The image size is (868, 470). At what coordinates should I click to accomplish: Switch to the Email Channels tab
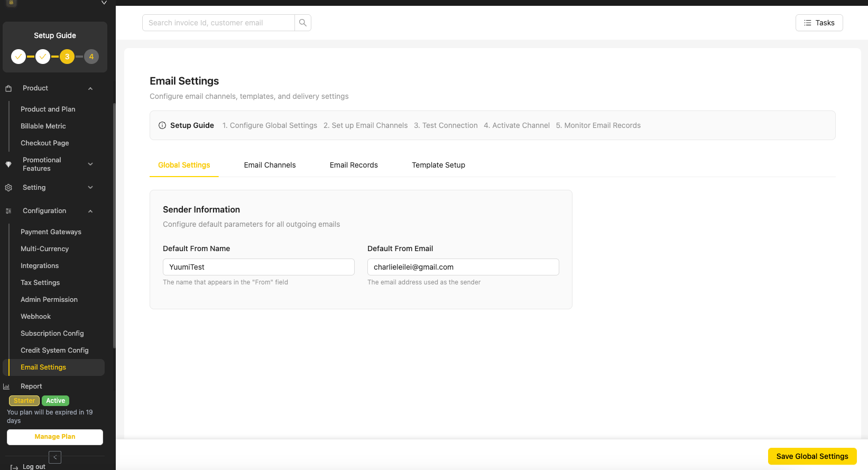(270, 165)
